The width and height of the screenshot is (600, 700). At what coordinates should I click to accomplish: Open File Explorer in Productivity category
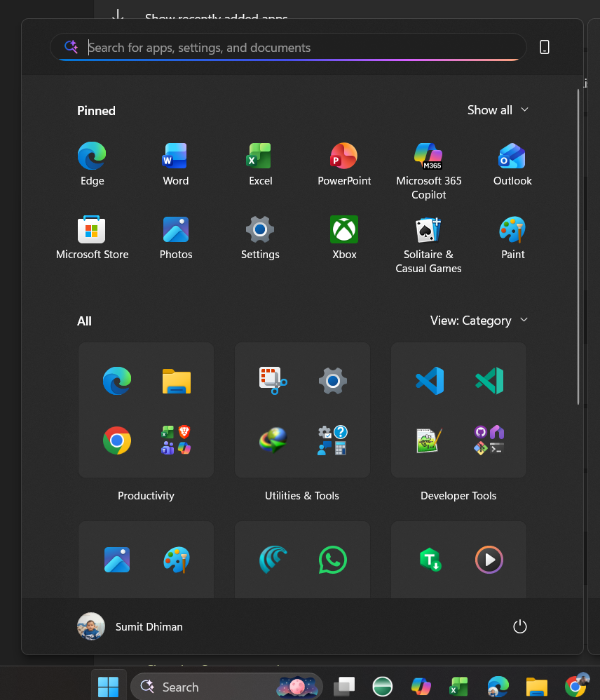tap(176, 381)
